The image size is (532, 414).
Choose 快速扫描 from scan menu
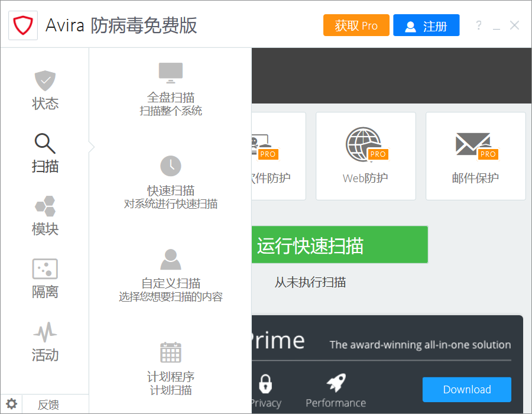tap(170, 182)
